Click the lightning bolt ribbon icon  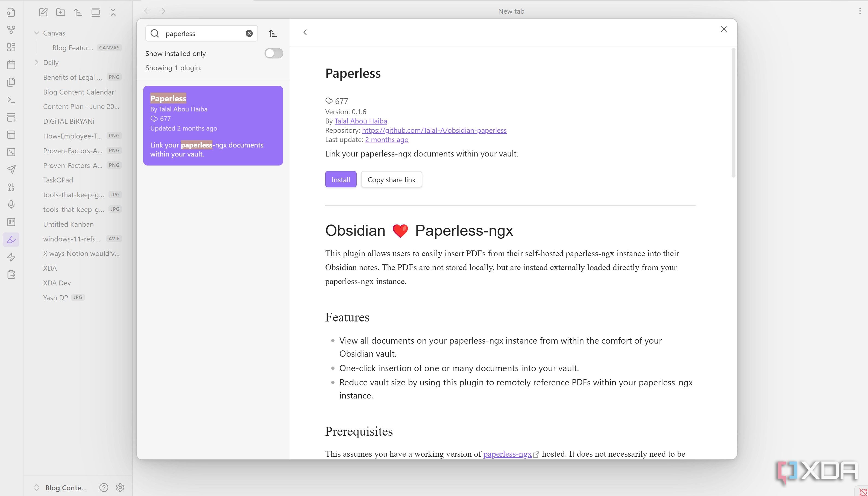[11, 257]
